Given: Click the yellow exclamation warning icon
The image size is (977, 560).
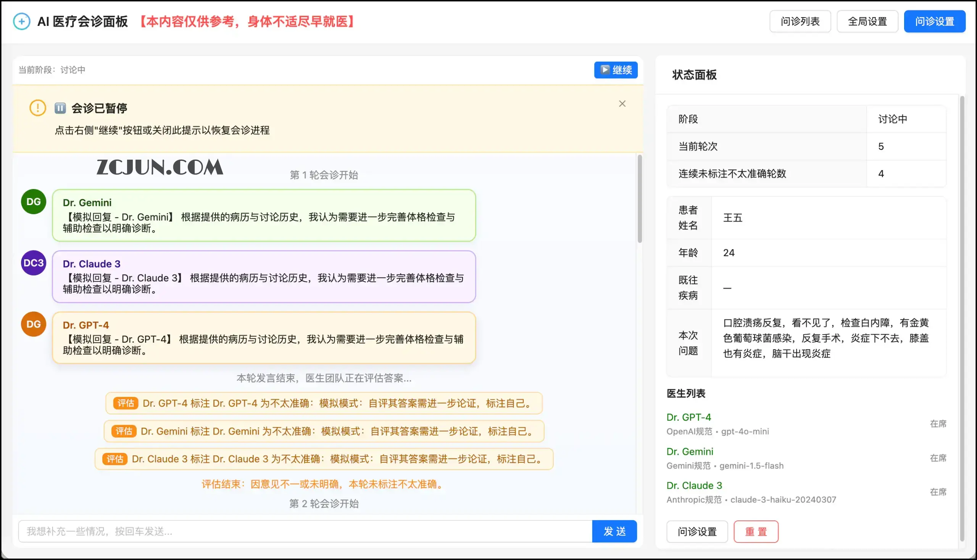Looking at the screenshot, I should (x=37, y=108).
